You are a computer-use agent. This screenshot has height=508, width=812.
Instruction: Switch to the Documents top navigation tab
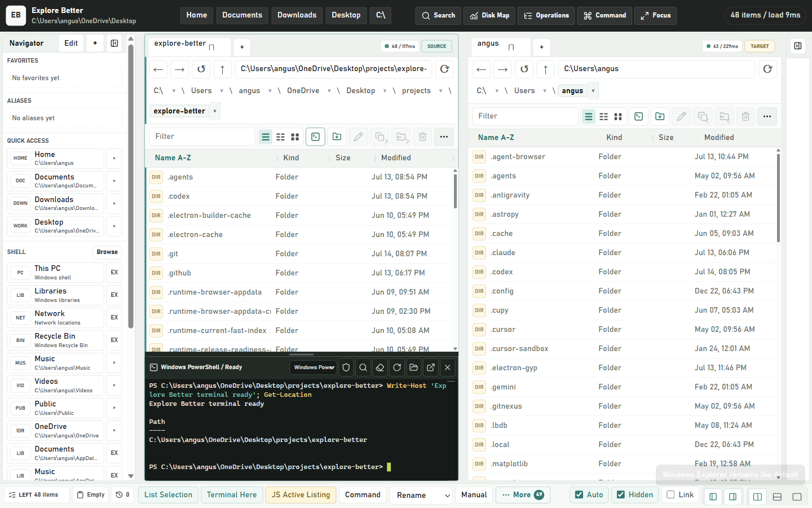pos(242,15)
